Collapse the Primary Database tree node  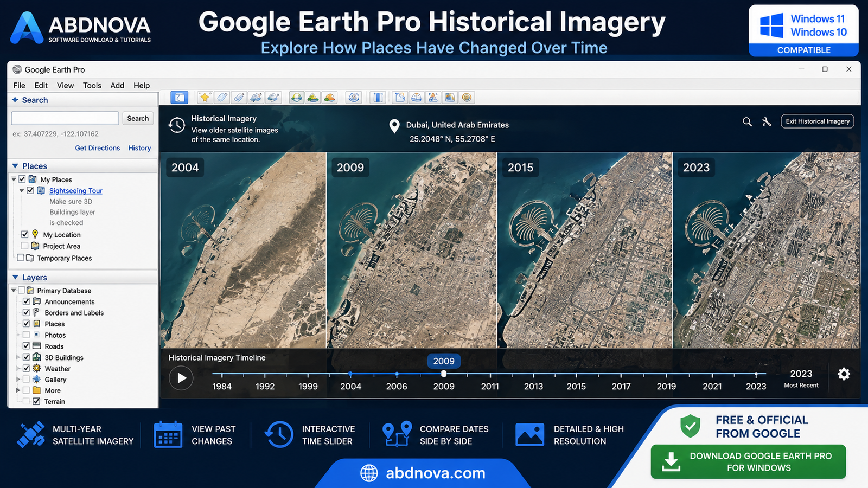click(14, 291)
